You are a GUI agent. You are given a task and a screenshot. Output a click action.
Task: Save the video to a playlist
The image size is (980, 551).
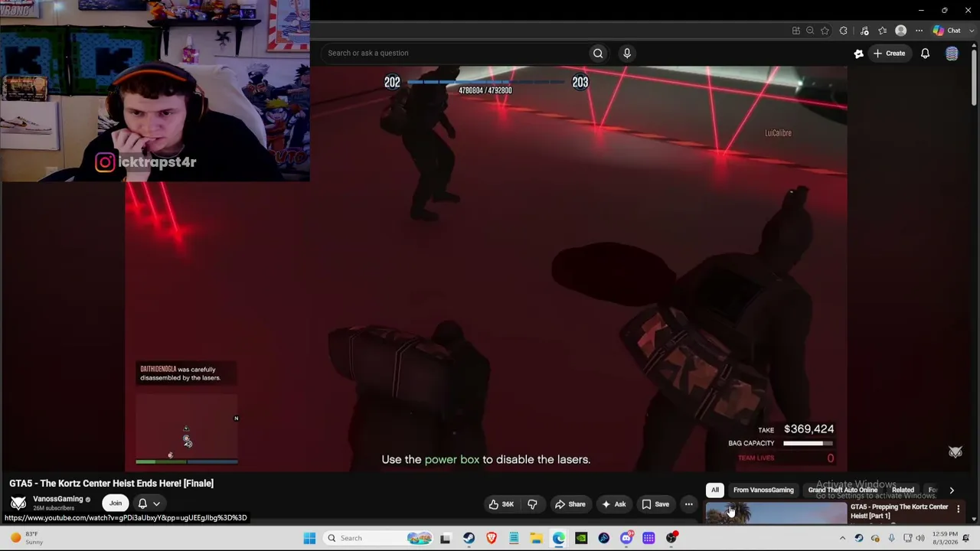click(655, 504)
